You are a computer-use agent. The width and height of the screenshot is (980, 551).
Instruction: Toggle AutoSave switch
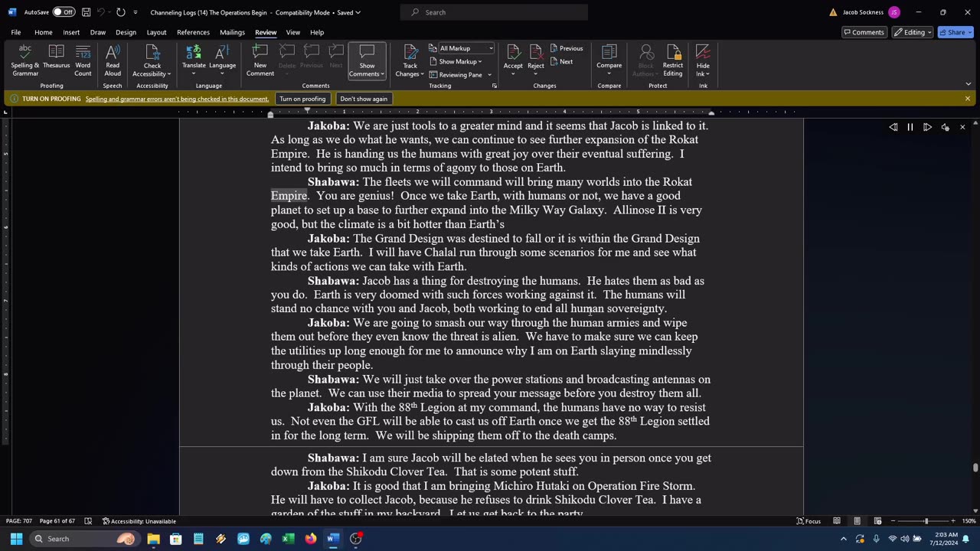click(64, 12)
